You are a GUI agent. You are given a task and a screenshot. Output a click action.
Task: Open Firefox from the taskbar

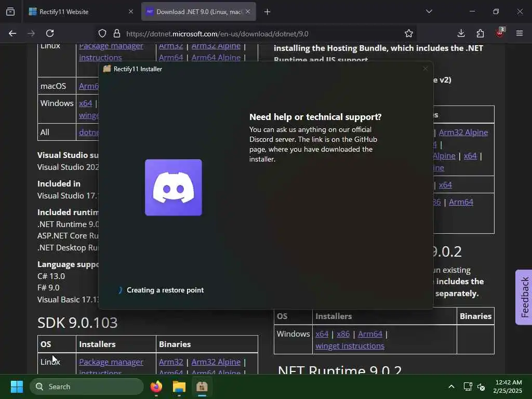(156, 387)
